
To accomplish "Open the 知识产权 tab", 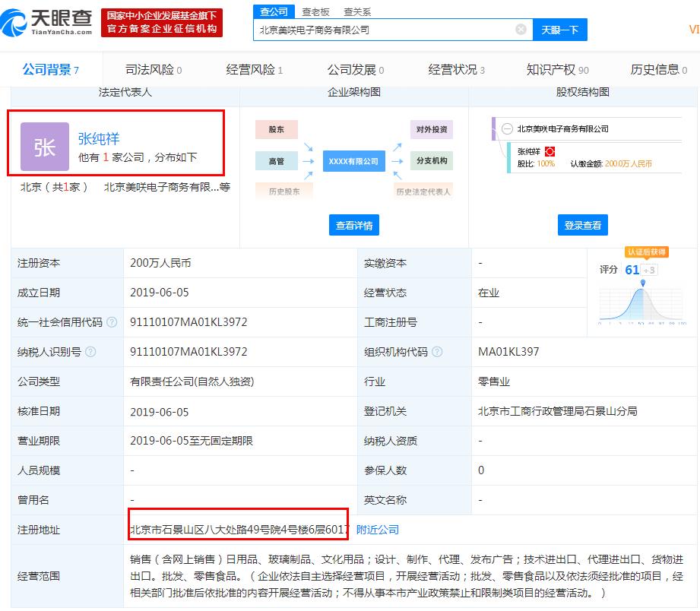I will tap(557, 70).
